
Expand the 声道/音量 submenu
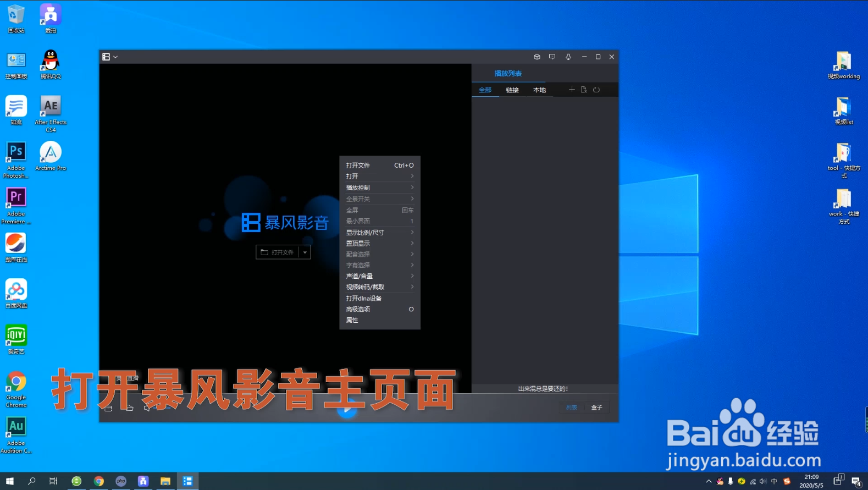(x=380, y=276)
